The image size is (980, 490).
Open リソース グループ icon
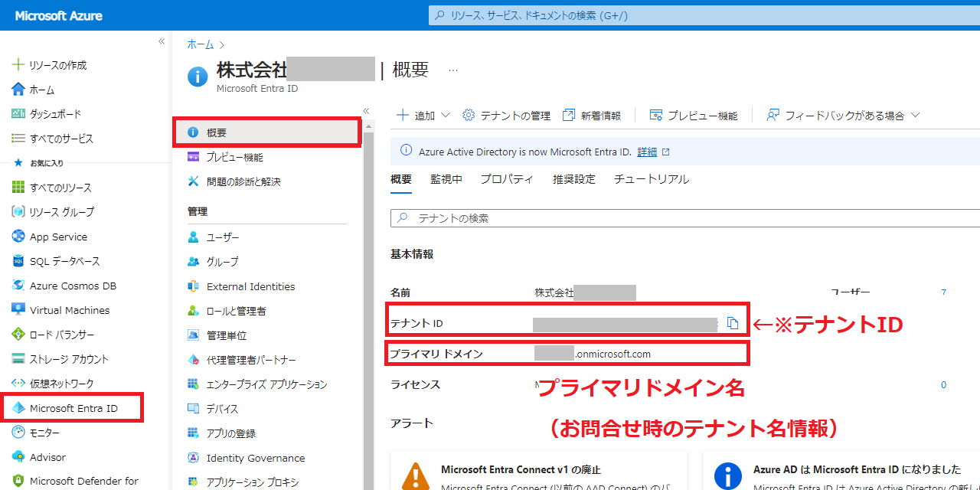pos(18,212)
